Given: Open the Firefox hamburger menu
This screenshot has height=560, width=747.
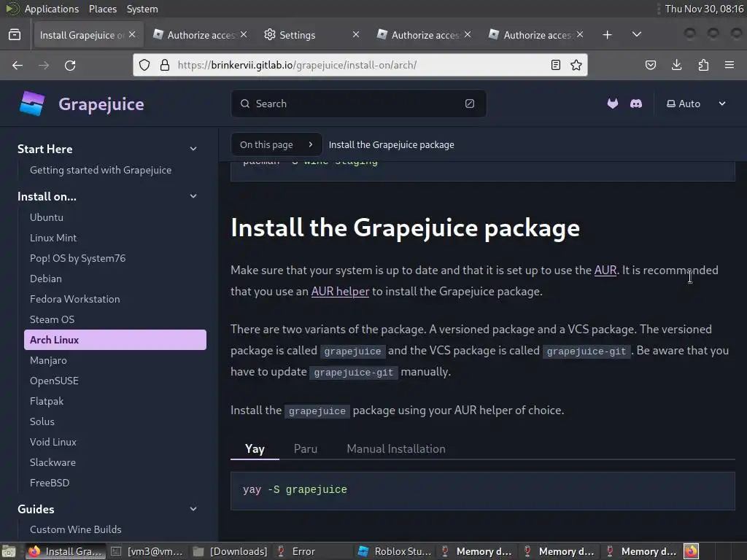Looking at the screenshot, I should (729, 65).
